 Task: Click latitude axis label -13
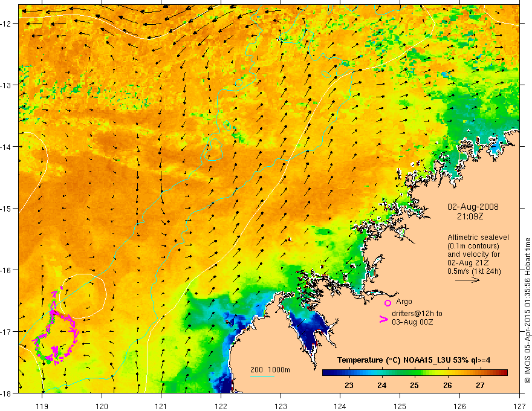click(6, 85)
